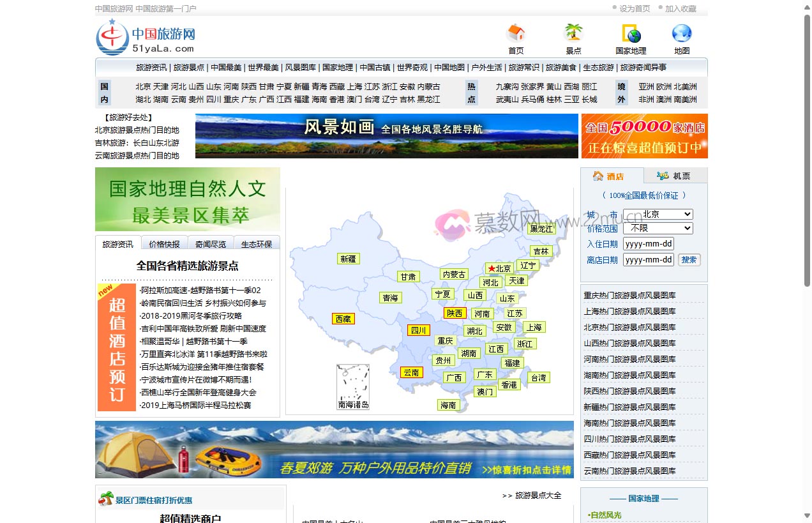Switch to the 机票 flights tab

pos(675,174)
